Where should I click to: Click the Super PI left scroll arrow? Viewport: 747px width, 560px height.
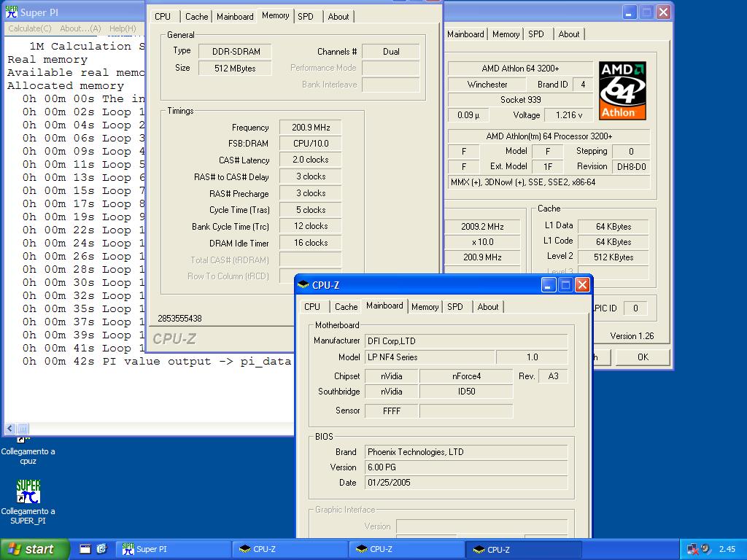(10, 428)
